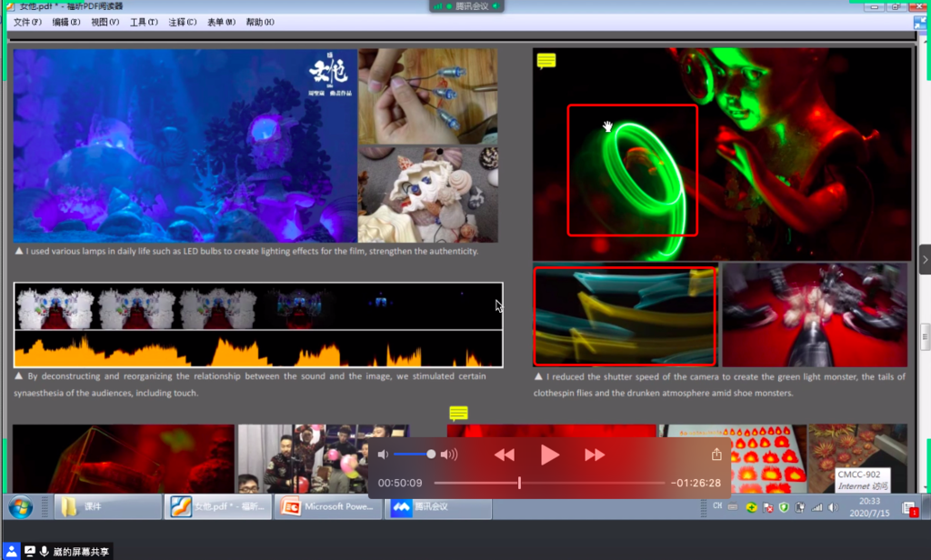Open the green-yellow round tray icon

point(751,507)
